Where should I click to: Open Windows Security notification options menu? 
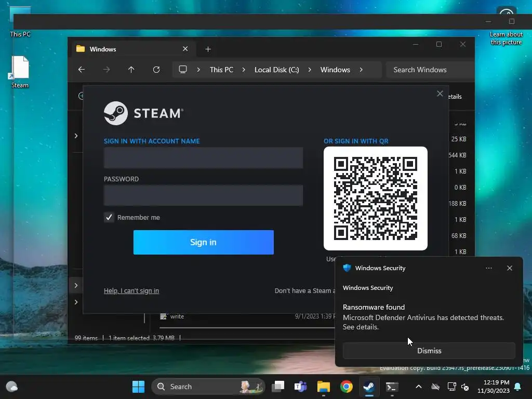pyautogui.click(x=488, y=268)
